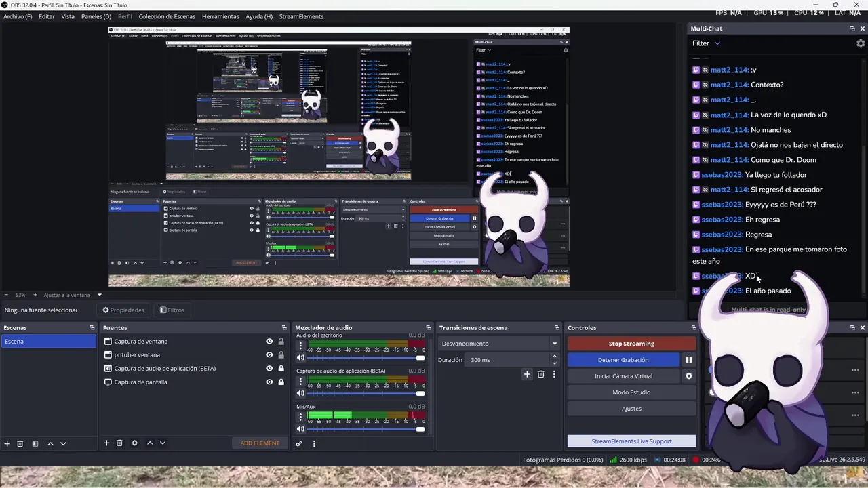Remove the selected scene with trash icon
868x488 pixels.
point(20,443)
